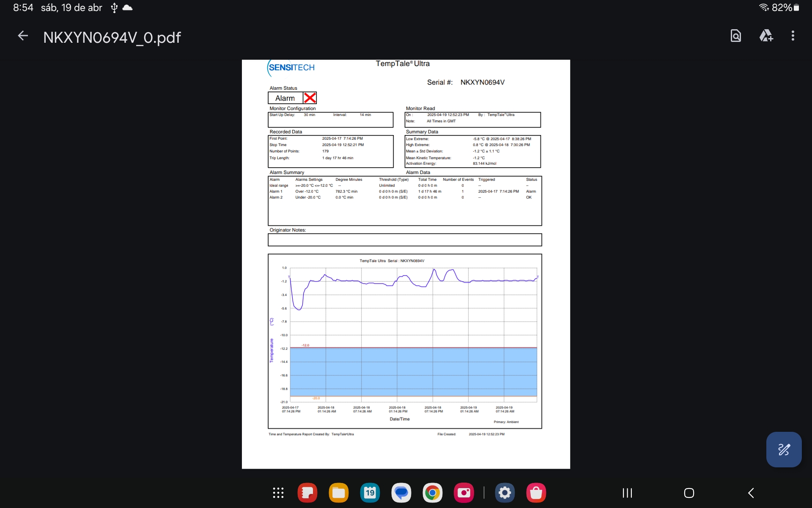Tap the Number of Points value 179
812x508 pixels.
click(x=325, y=151)
